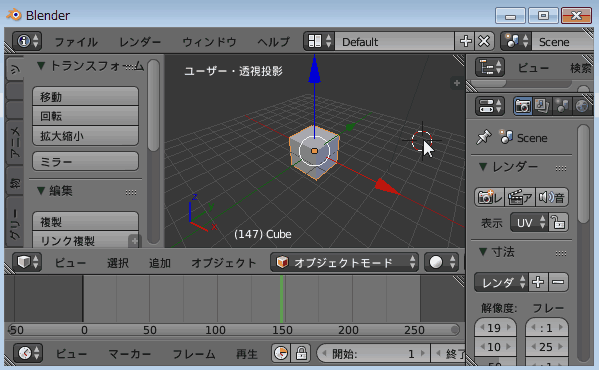
Task: Collapse the Render (レンダー) panel in properties
Action: pos(483,167)
